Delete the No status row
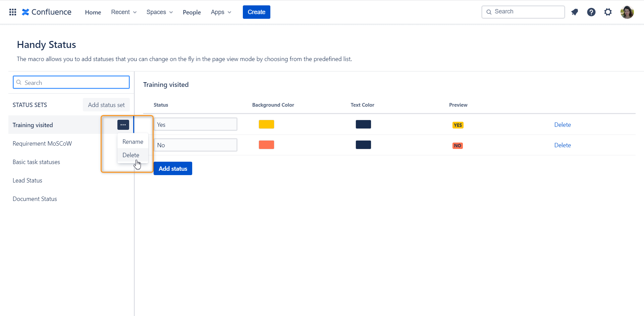The width and height of the screenshot is (644, 316). point(562,145)
